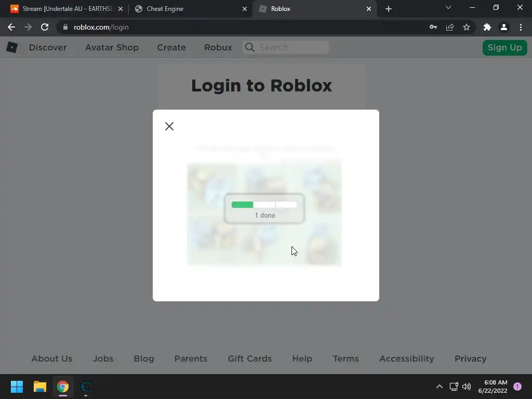This screenshot has width=532, height=399.
Task: Open the Extensions puzzle icon
Action: pyautogui.click(x=487, y=27)
